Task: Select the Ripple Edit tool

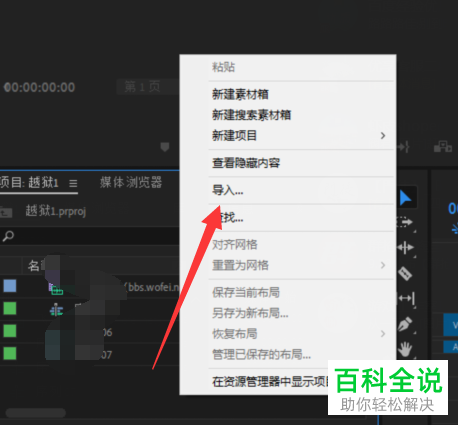Action: [x=406, y=248]
